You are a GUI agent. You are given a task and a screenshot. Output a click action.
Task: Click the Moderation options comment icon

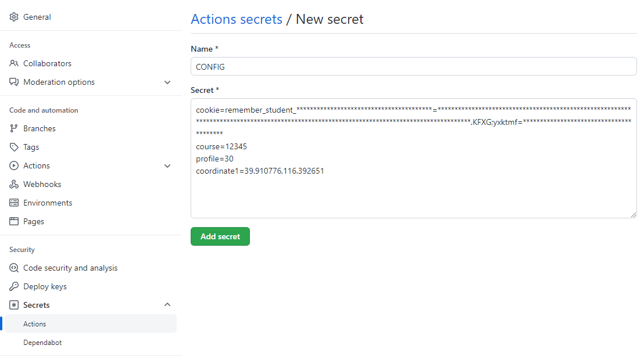coord(13,82)
